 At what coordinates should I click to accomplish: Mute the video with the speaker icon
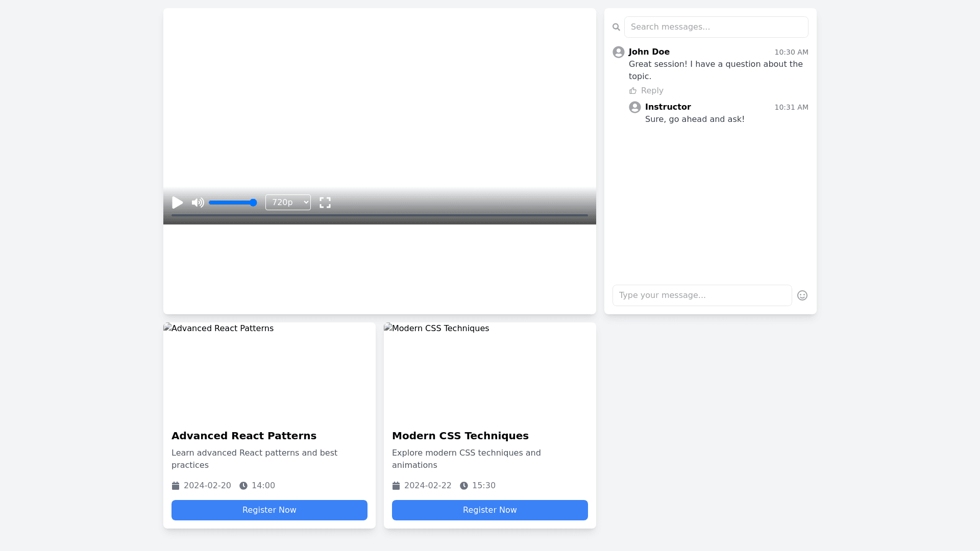pyautogui.click(x=198, y=203)
